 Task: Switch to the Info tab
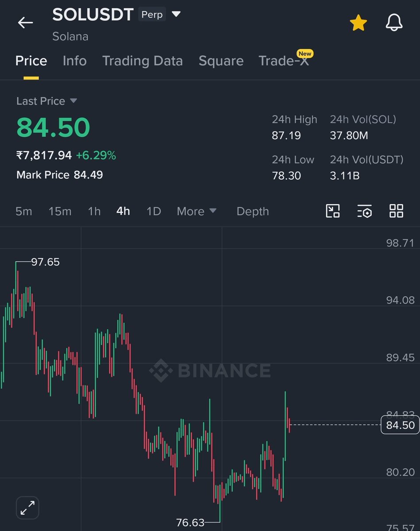pyautogui.click(x=74, y=61)
